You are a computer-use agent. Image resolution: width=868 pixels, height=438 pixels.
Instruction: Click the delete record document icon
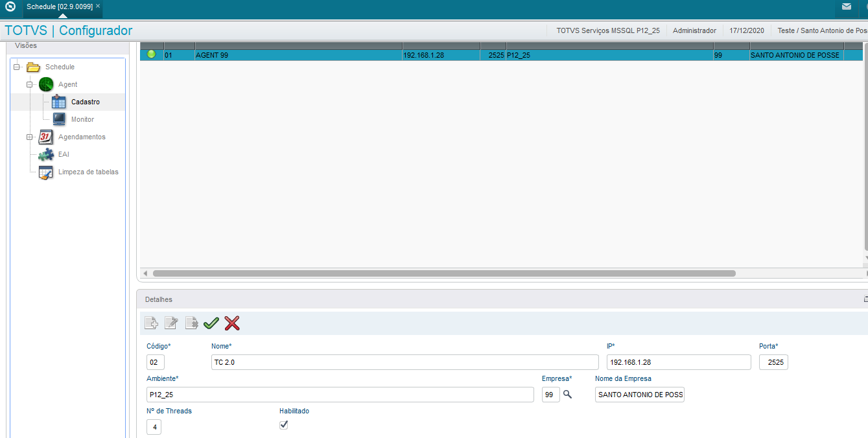click(191, 323)
